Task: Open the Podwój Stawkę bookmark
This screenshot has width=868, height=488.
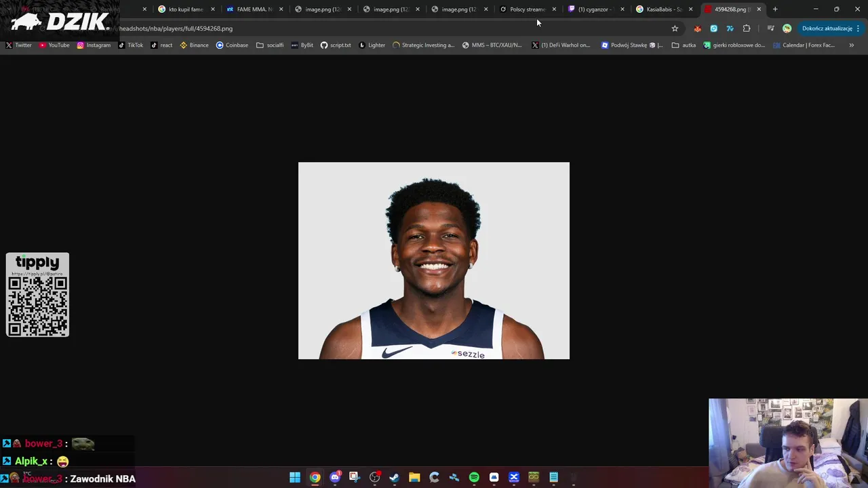Action: point(633,45)
